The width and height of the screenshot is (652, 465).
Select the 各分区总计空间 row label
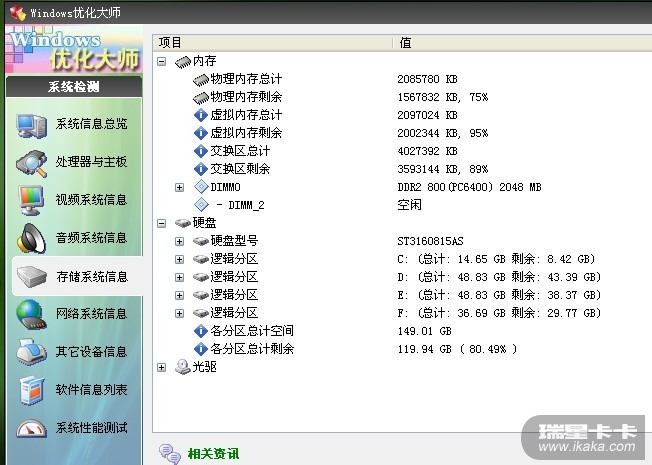click(252, 331)
